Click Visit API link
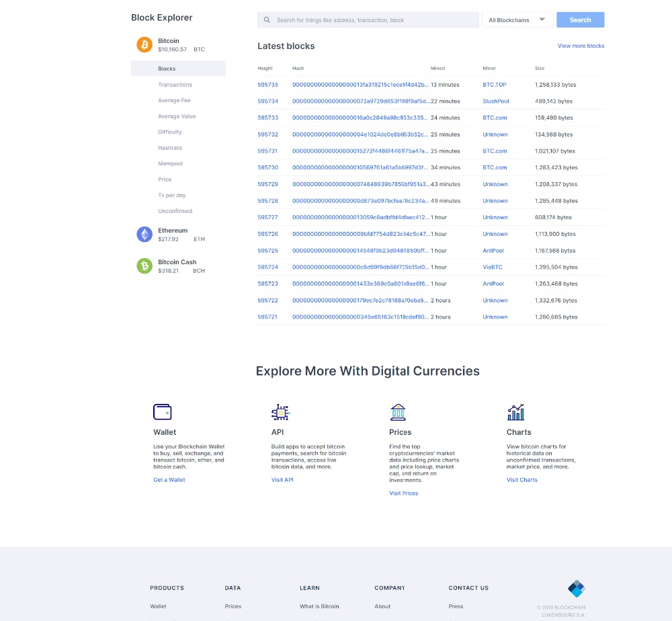This screenshot has width=672, height=621. (x=282, y=480)
